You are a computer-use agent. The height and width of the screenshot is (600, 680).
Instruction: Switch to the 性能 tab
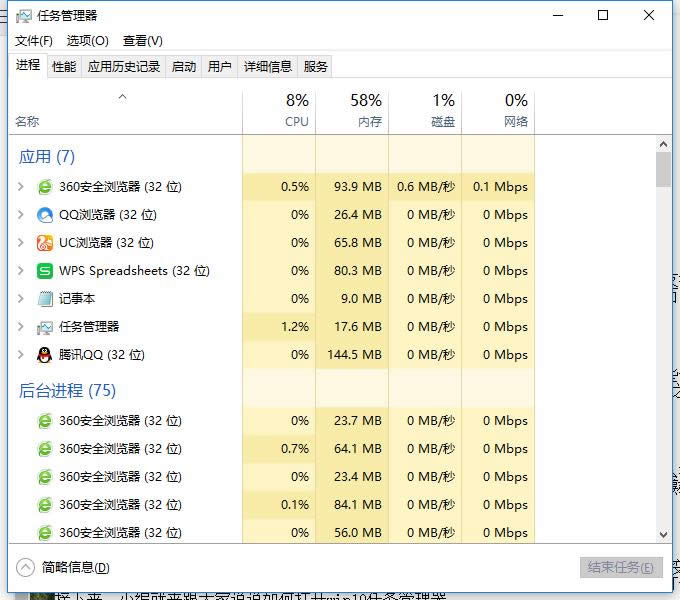(64, 66)
